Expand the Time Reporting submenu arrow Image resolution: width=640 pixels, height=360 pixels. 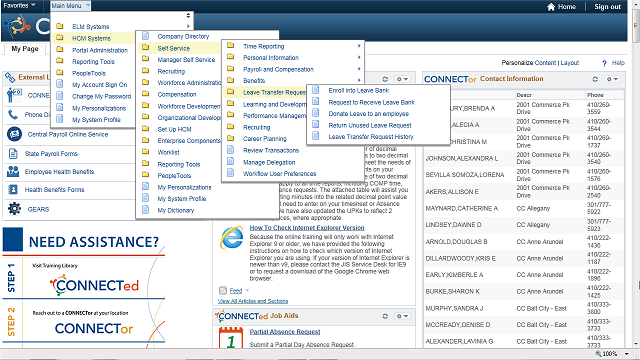pyautogui.click(x=359, y=46)
